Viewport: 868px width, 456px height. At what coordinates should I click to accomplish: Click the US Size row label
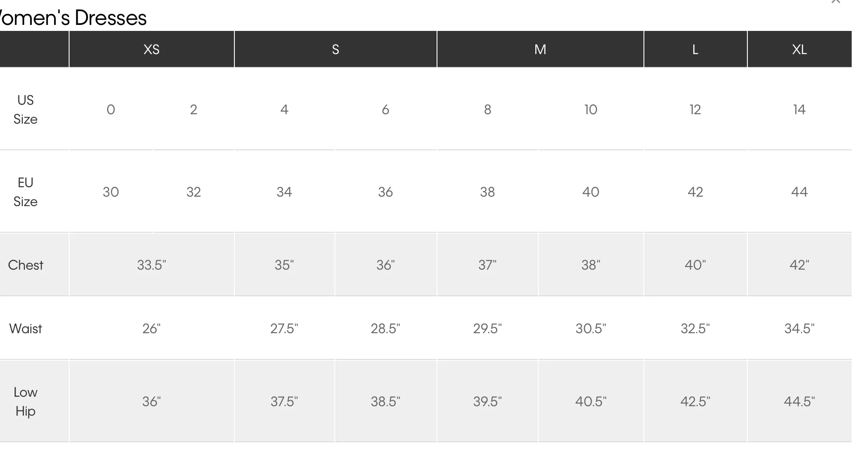pyautogui.click(x=25, y=109)
